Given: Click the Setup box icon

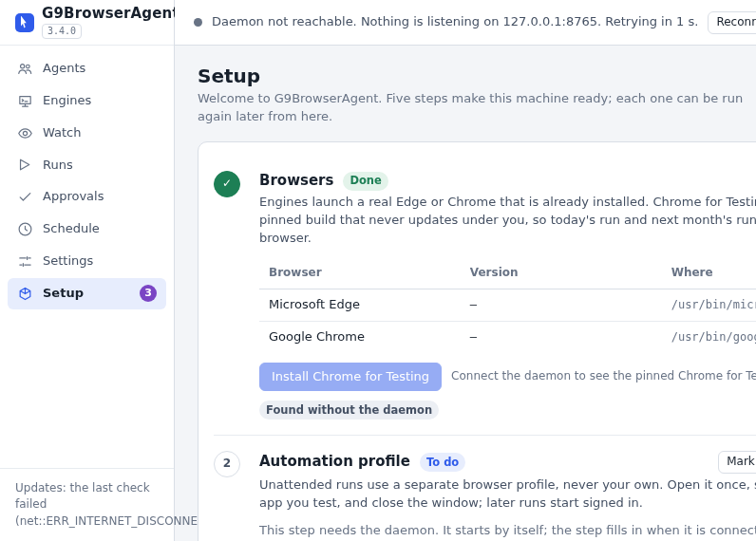Looking at the screenshot, I should pyautogui.click(x=25, y=293).
